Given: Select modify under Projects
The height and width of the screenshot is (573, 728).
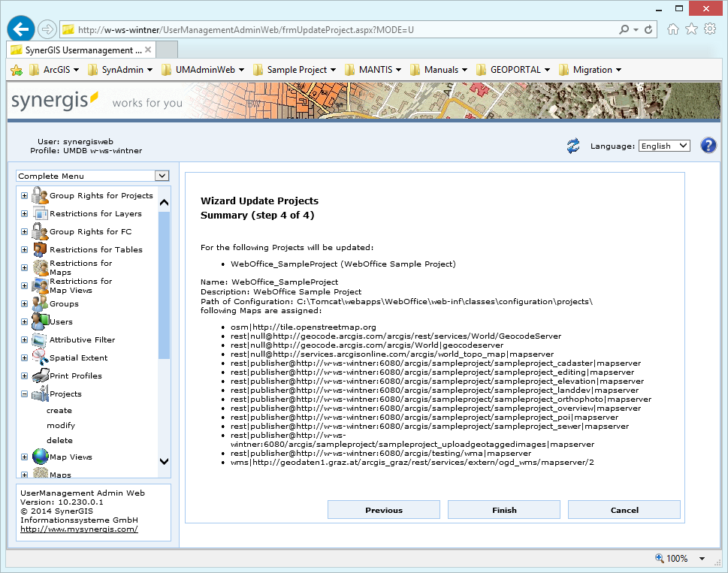Looking at the screenshot, I should pyautogui.click(x=61, y=425).
